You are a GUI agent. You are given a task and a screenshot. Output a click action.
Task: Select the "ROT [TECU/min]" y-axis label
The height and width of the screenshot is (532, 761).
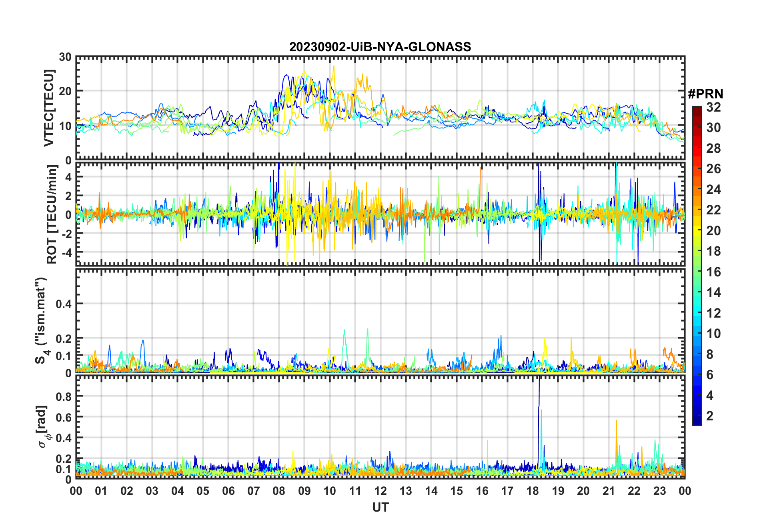click(52, 214)
